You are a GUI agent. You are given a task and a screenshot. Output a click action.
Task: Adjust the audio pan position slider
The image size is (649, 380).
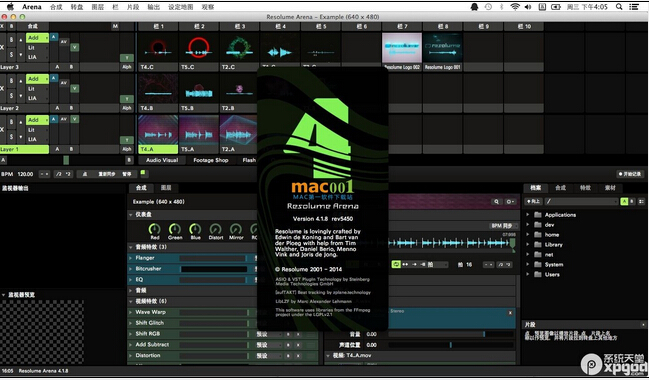click(451, 344)
